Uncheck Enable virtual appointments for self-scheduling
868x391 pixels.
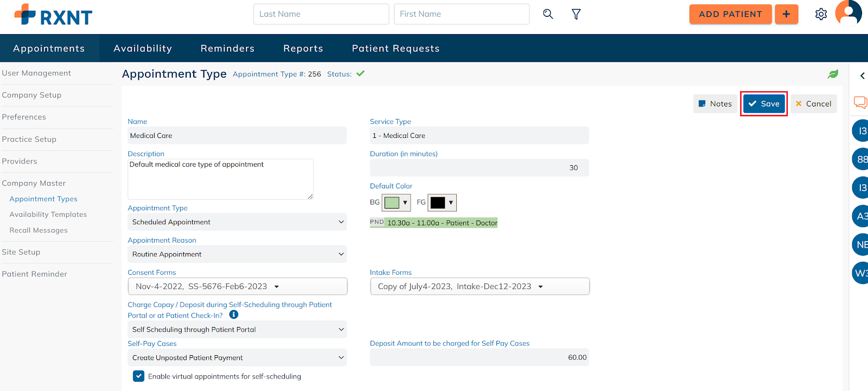[139, 376]
